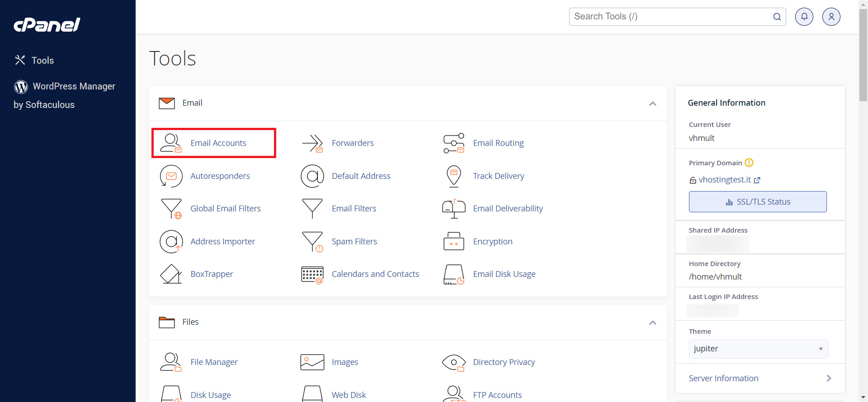This screenshot has height=402, width=868.
Task: Open the Email Accounts icon
Action: [x=171, y=143]
